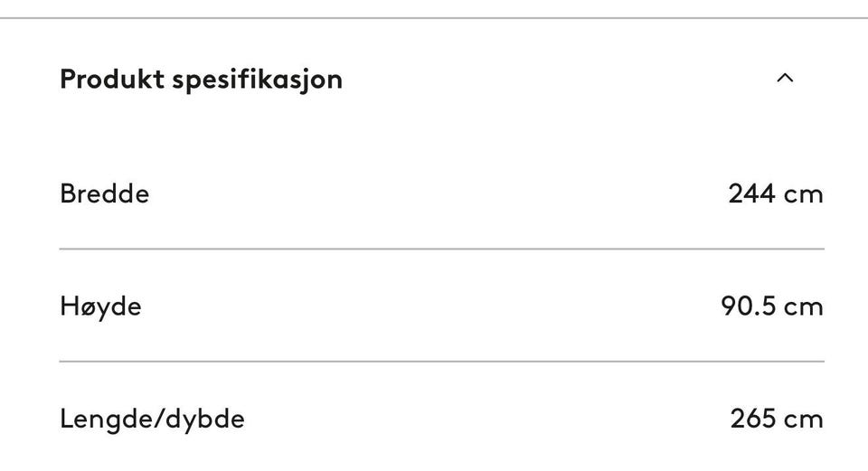
Task: Click the divider line below the Bredde row
Action: (x=442, y=249)
